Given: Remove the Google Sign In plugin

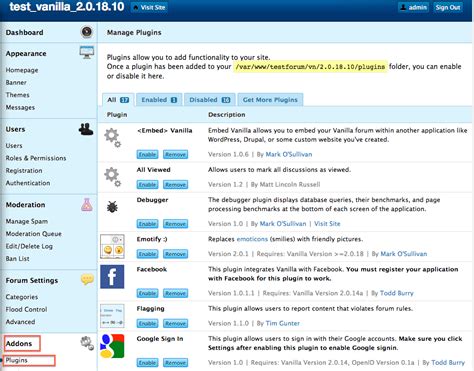Looking at the screenshot, I should pyautogui.click(x=175, y=363).
